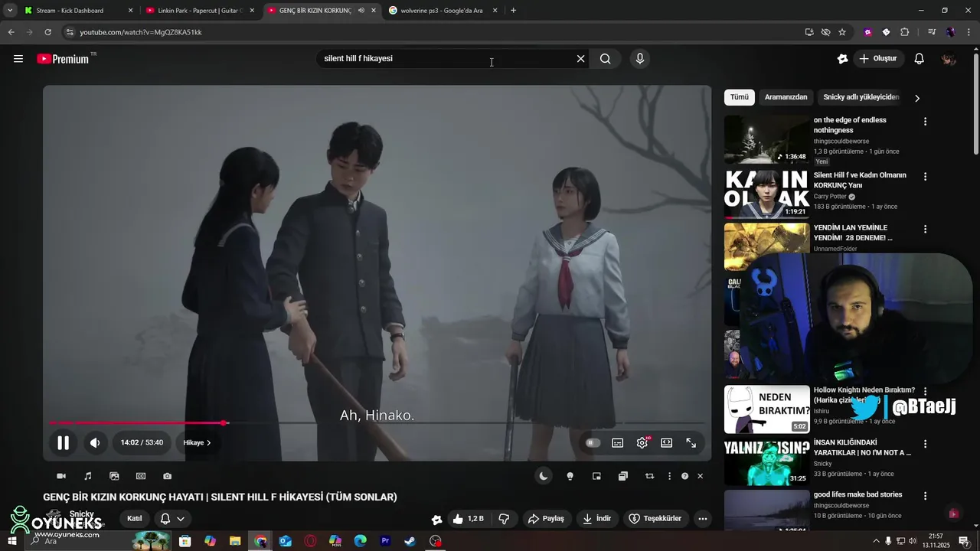This screenshot has height=551, width=980.
Task: Like the video (1,2 B)
Action: pyautogui.click(x=468, y=519)
